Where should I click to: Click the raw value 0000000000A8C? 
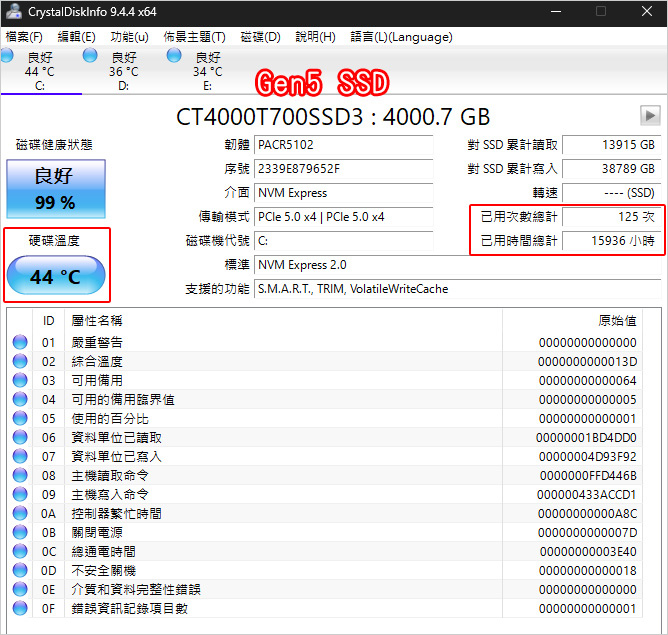coord(587,514)
